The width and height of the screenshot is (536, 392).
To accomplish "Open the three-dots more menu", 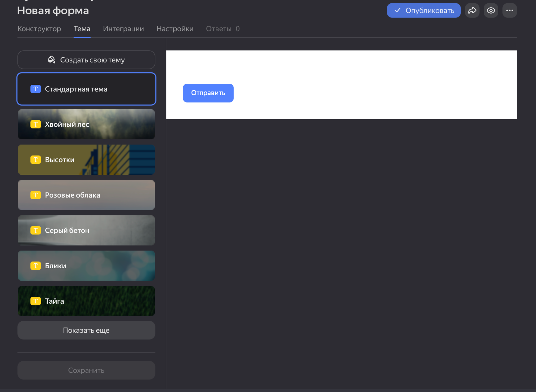I will pyautogui.click(x=509, y=10).
